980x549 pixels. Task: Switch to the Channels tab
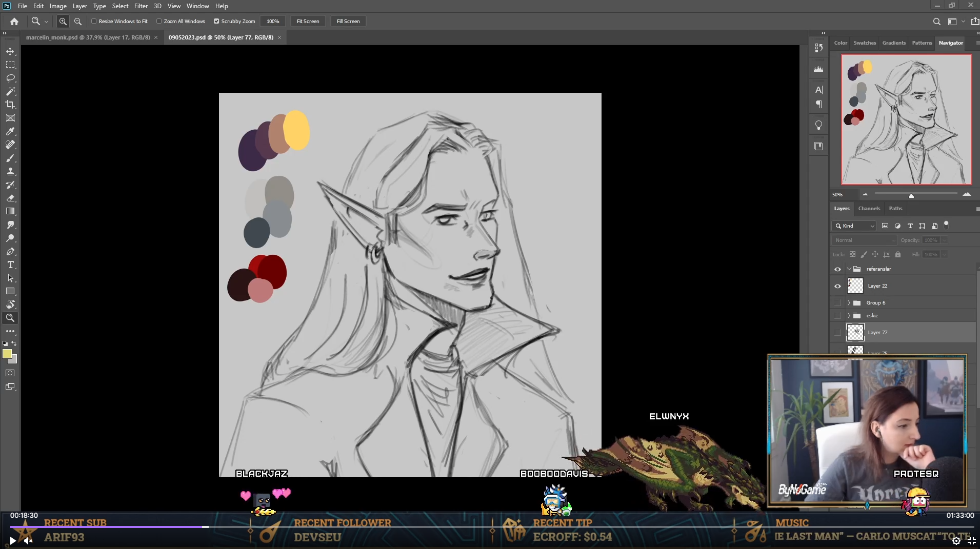pos(869,209)
